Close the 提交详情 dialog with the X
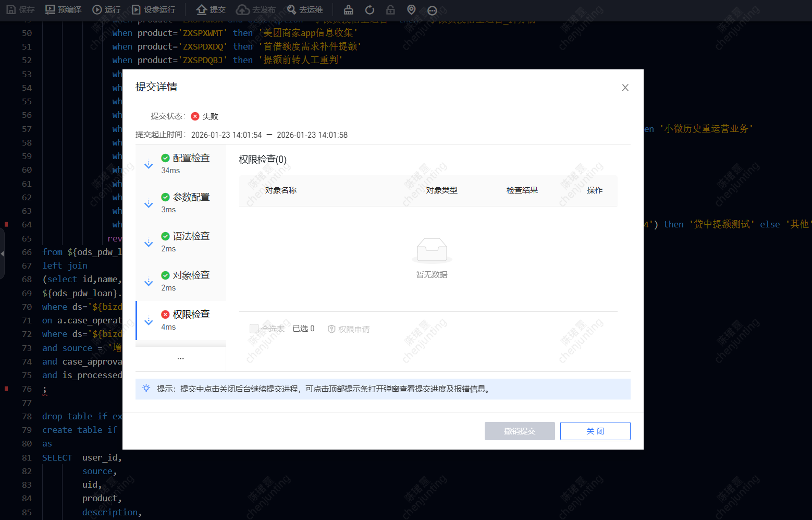This screenshot has width=812, height=520. pos(625,88)
